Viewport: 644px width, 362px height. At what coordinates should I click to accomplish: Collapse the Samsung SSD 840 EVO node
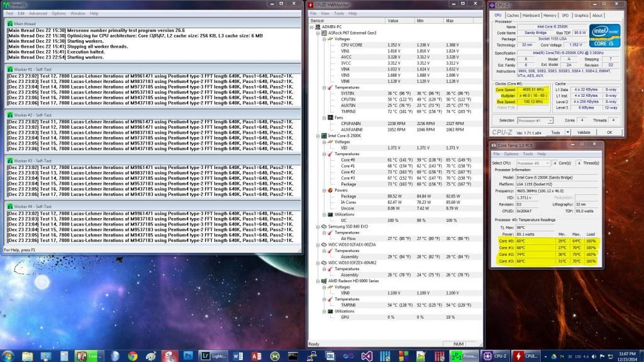click(318, 226)
